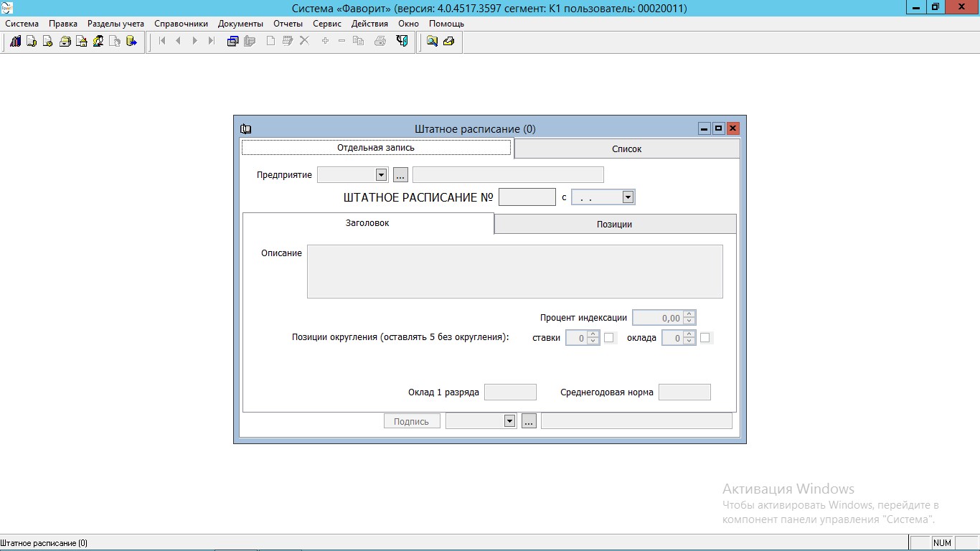Image resolution: width=980 pixels, height=551 pixels.
Task: Expand the staffing schedule date dropdown
Action: point(628,197)
